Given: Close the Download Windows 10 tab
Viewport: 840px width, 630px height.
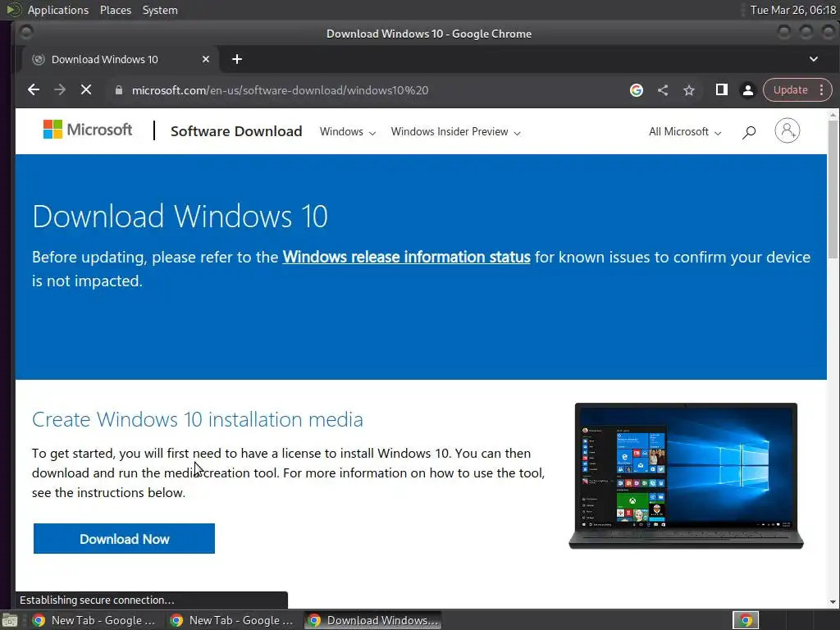Looking at the screenshot, I should [206, 59].
